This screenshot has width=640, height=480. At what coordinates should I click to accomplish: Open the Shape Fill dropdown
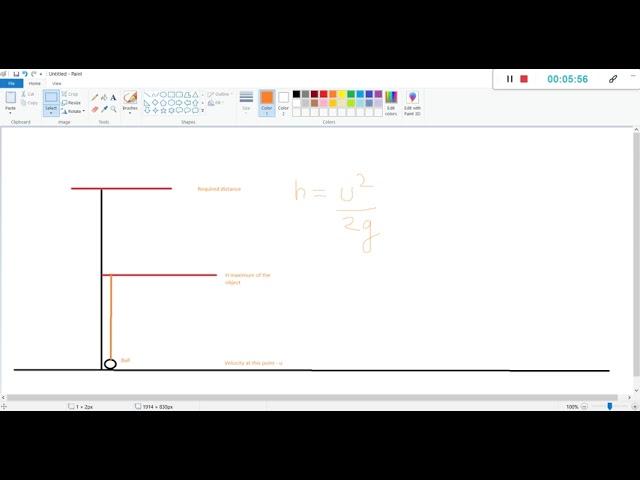216,103
